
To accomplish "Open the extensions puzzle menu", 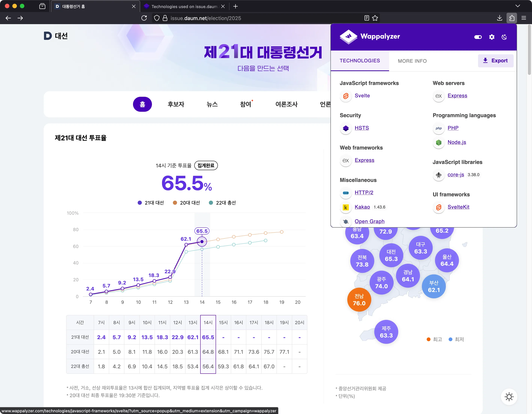I will tap(512, 18).
